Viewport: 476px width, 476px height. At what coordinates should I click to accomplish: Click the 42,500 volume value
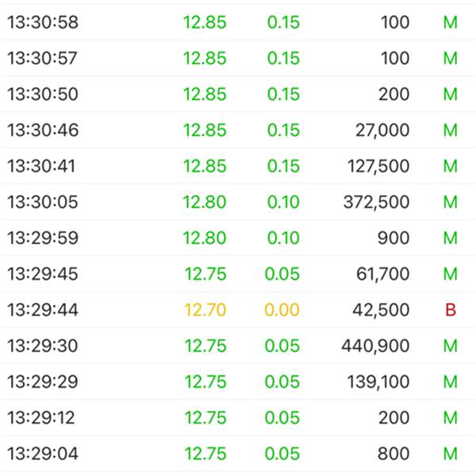pyautogui.click(x=381, y=310)
